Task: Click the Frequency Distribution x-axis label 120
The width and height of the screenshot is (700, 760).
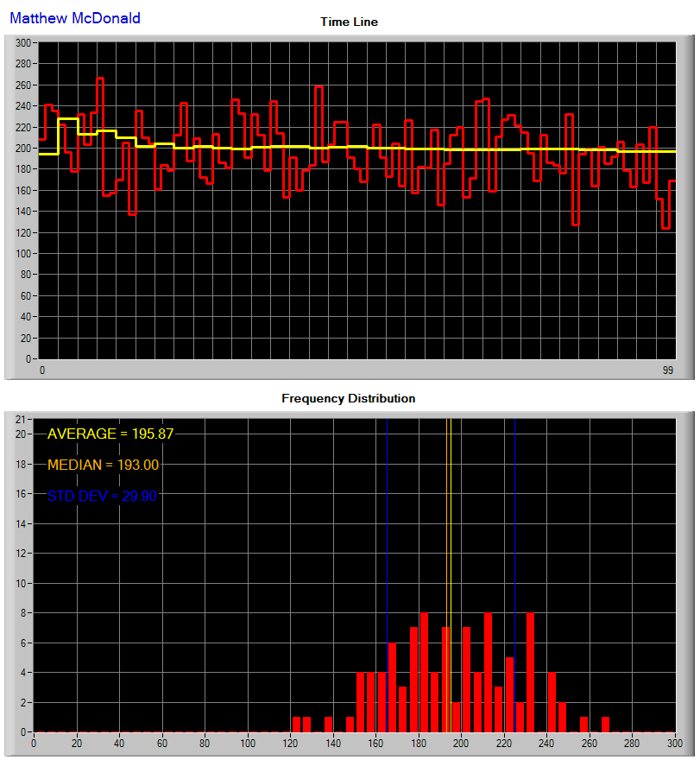Action: [290, 744]
